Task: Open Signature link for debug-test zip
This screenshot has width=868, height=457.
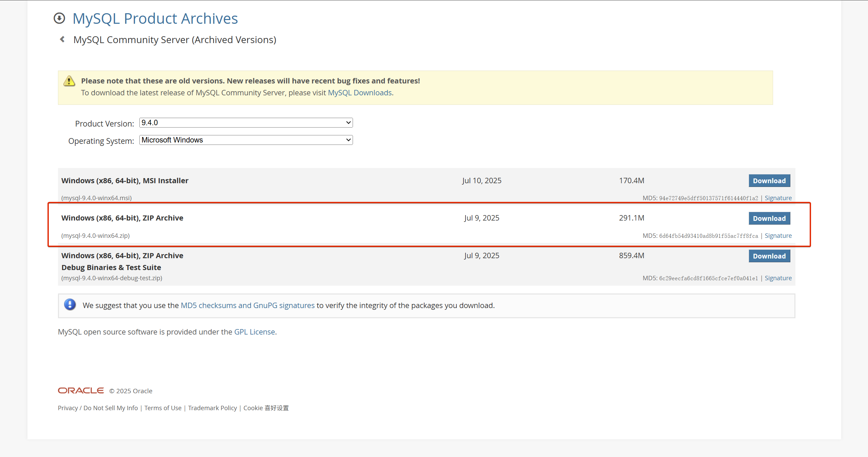Action: pyautogui.click(x=778, y=278)
